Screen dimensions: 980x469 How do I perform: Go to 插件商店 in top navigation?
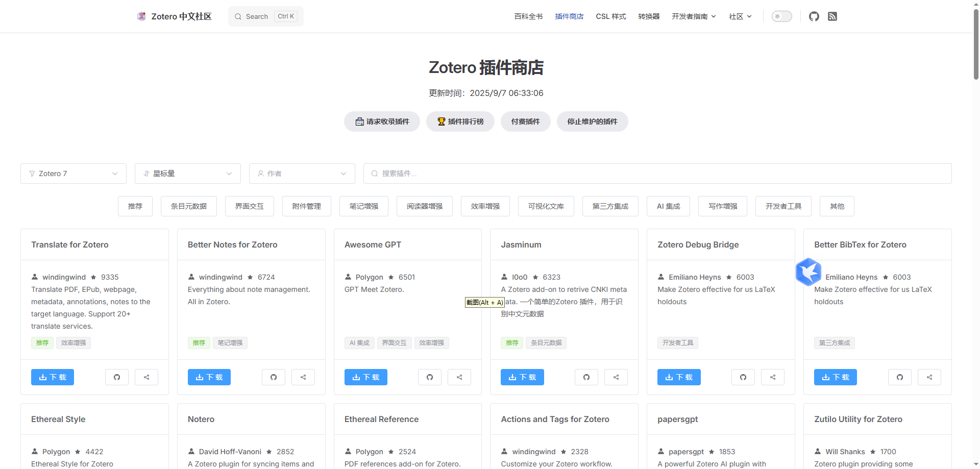[569, 16]
